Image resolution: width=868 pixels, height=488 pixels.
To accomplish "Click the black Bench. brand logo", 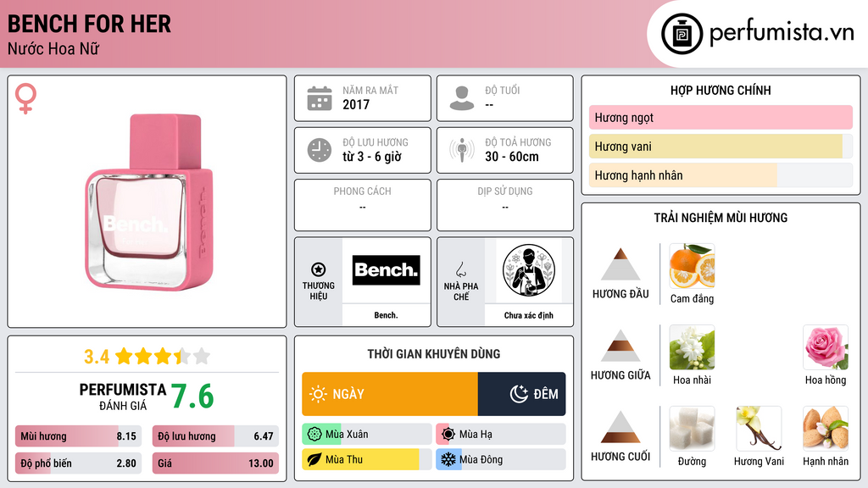I will 387,270.
